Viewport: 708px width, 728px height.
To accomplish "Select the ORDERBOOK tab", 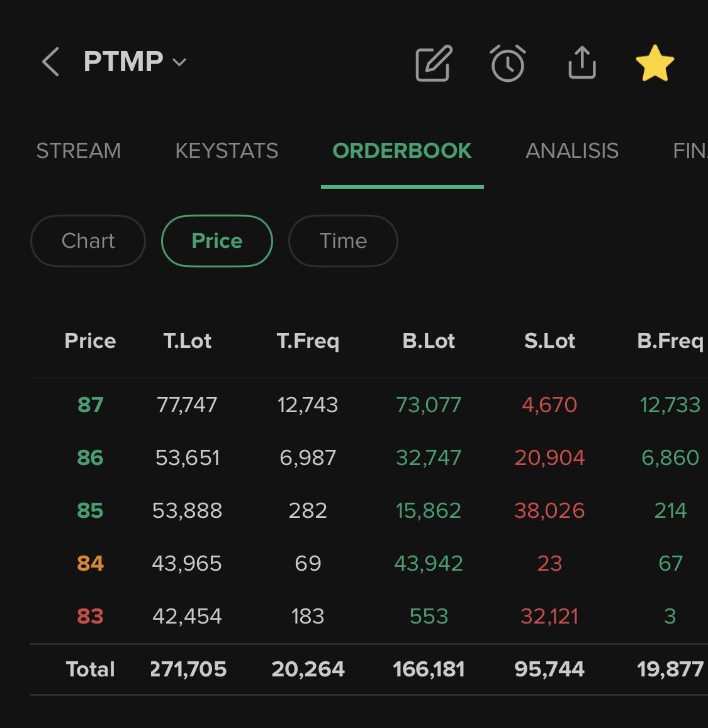I will (x=402, y=151).
